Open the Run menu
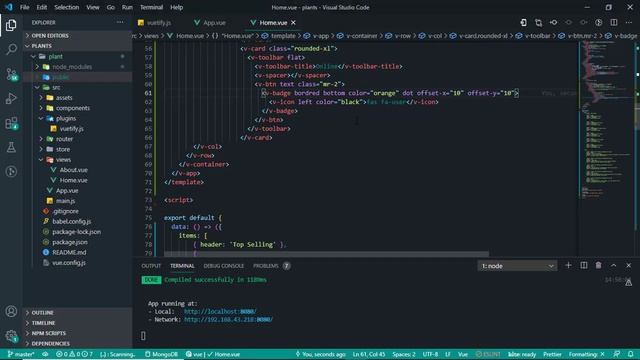 [127, 7]
